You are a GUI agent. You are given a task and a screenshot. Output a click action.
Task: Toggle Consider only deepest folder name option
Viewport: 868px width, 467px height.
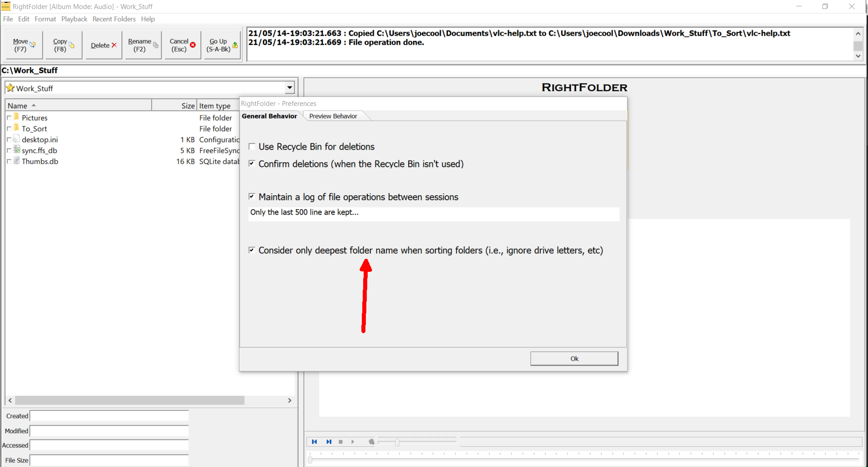coord(252,250)
